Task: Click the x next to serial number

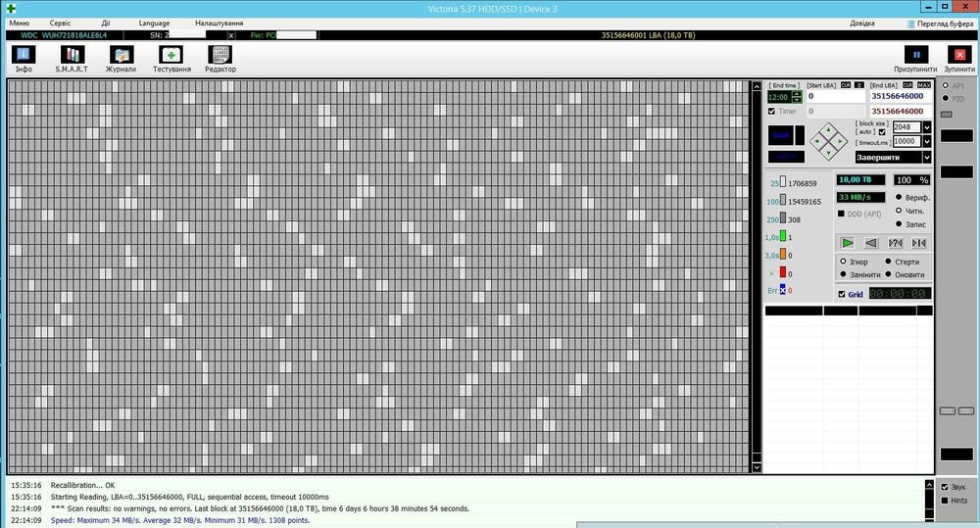Action: [x=230, y=35]
